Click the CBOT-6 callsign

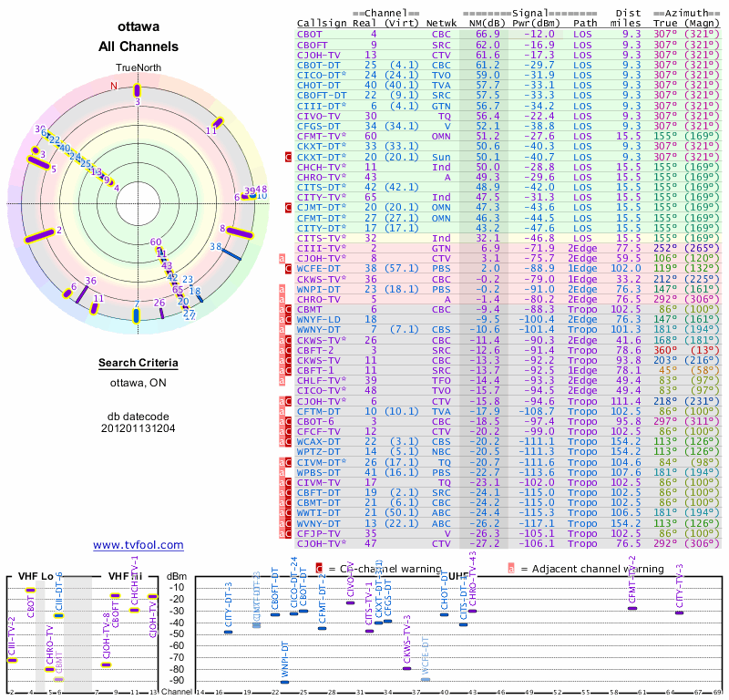pos(315,421)
